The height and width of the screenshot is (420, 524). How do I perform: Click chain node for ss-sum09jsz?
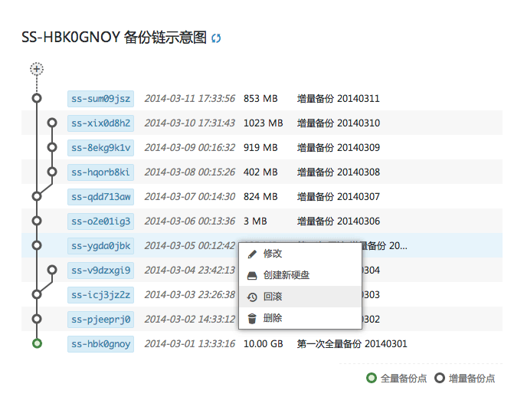pos(36,98)
